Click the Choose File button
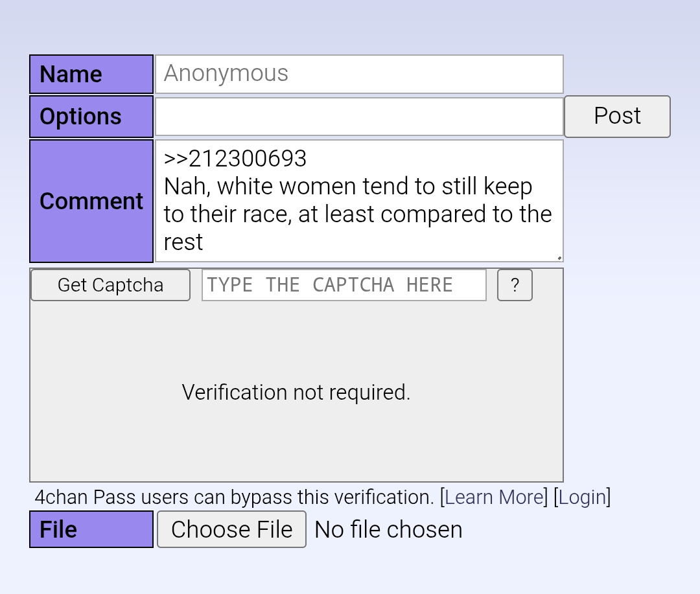The height and width of the screenshot is (594, 700). pyautogui.click(x=231, y=529)
